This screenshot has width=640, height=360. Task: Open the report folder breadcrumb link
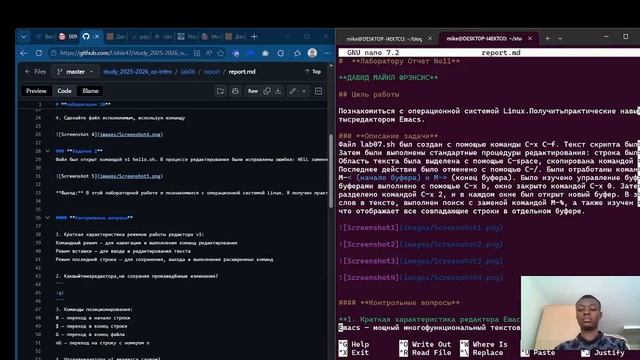coord(211,72)
